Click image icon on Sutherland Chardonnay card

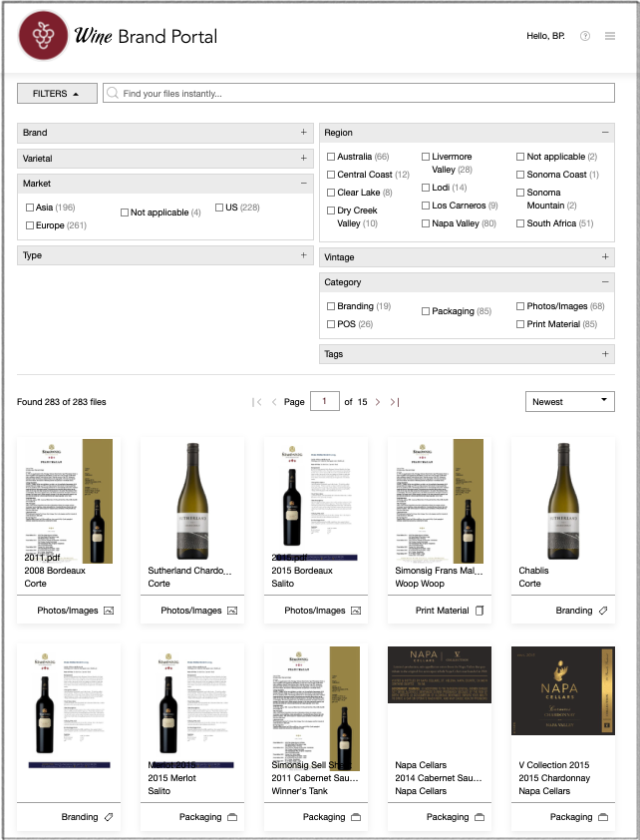pyautogui.click(x=232, y=611)
